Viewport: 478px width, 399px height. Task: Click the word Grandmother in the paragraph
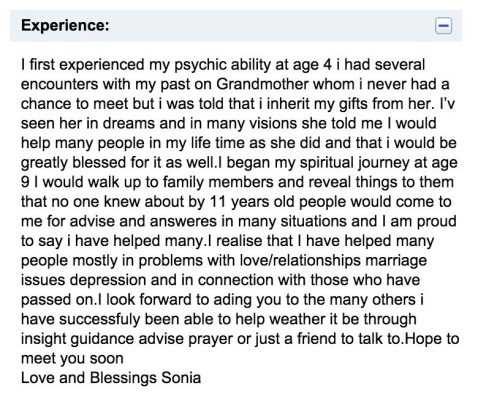pos(262,84)
